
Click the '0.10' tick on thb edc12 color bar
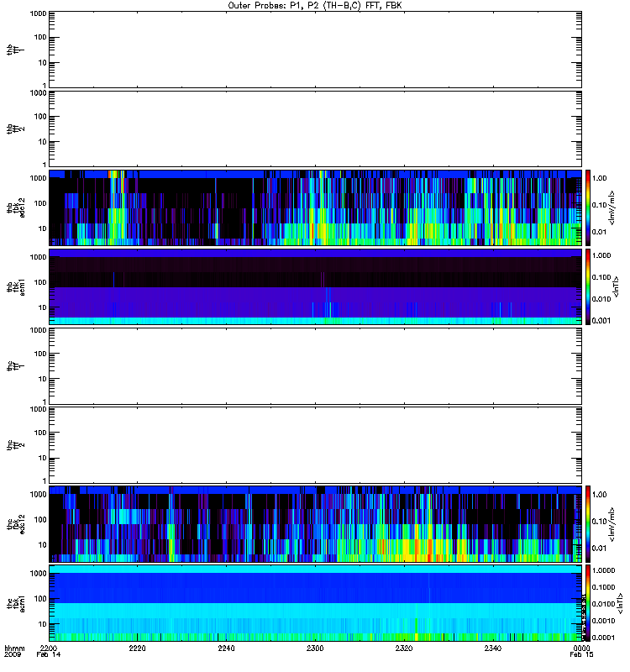tap(599, 205)
